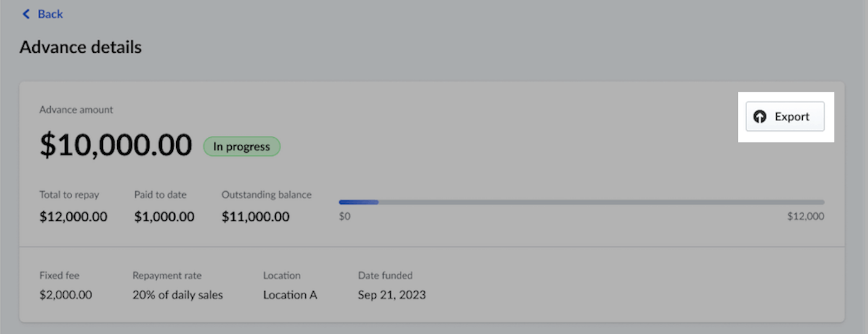Click the repayment progress bar
Screen dimensions: 868x334
tap(581, 202)
